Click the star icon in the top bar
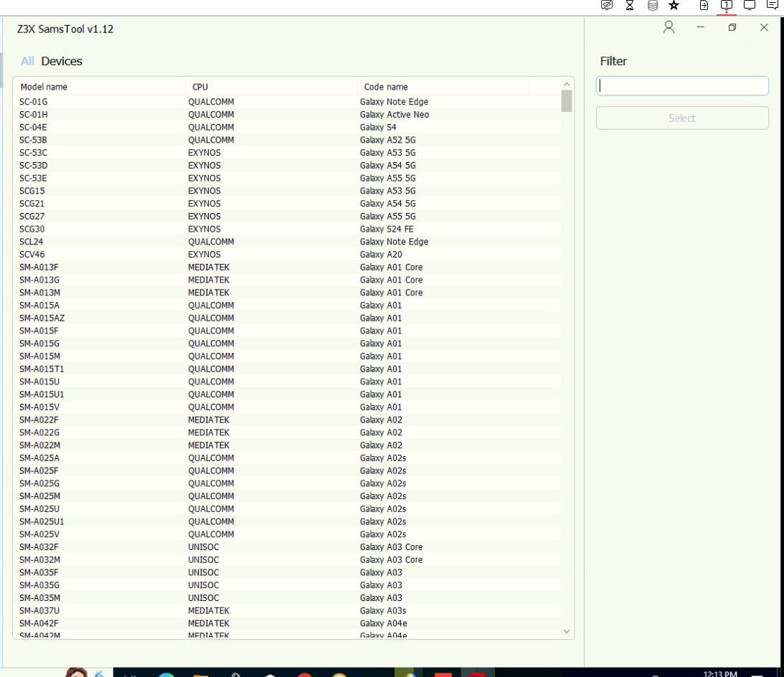This screenshot has height=677, width=784. 674,6
